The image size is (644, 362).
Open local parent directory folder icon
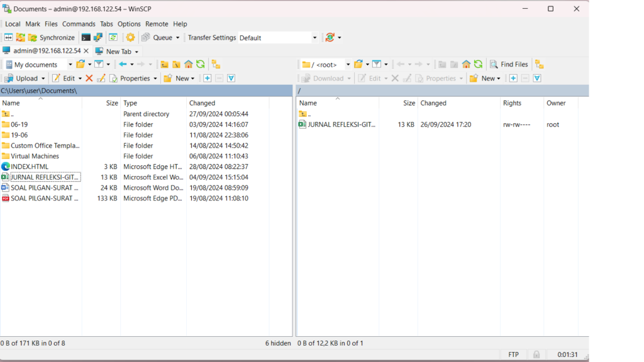pos(164,64)
